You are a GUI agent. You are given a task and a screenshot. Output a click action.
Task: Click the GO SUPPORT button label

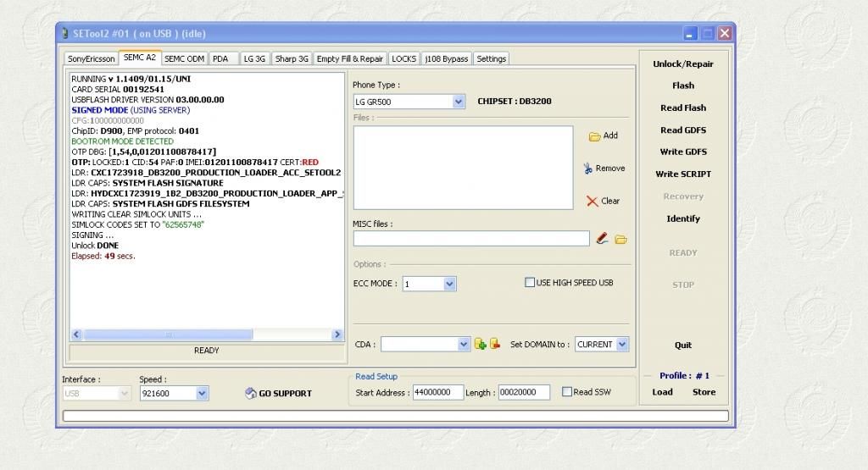coord(285,394)
